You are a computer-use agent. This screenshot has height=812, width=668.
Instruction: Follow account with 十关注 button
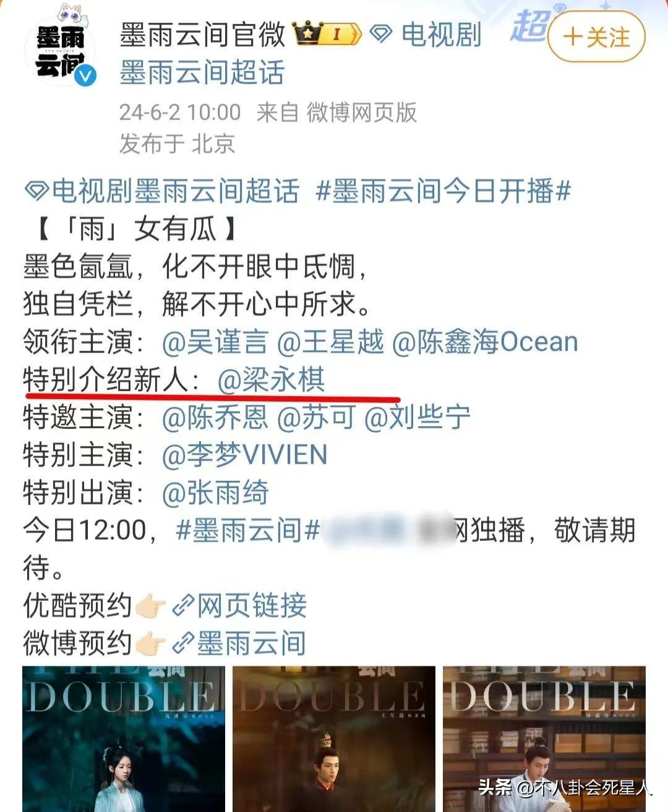[x=596, y=37]
